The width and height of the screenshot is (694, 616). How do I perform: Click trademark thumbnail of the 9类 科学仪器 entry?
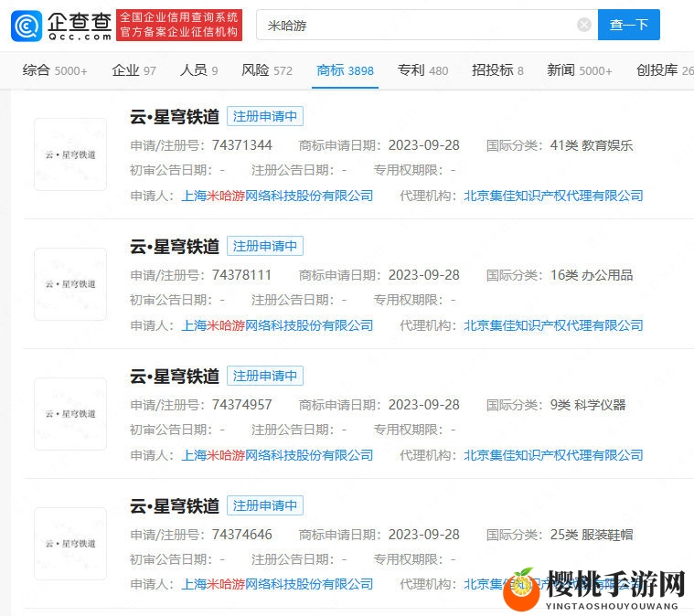click(70, 414)
